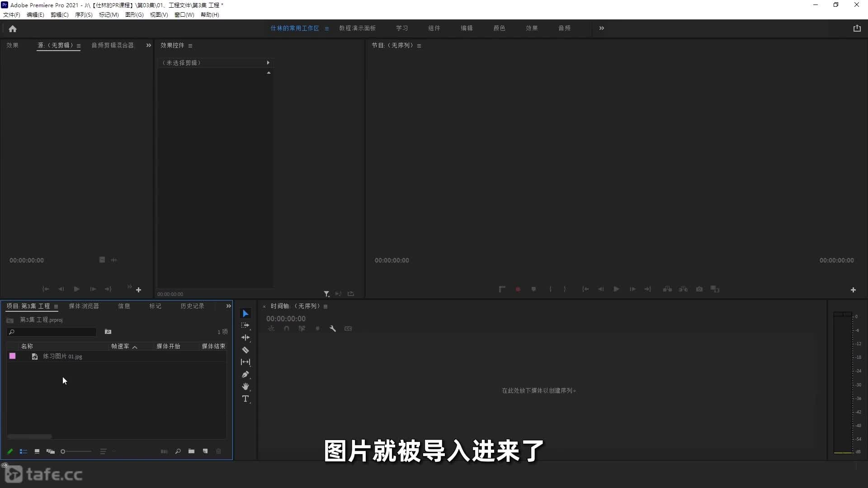Click the New Bin folder icon
The image size is (868, 488).
[x=192, y=451]
